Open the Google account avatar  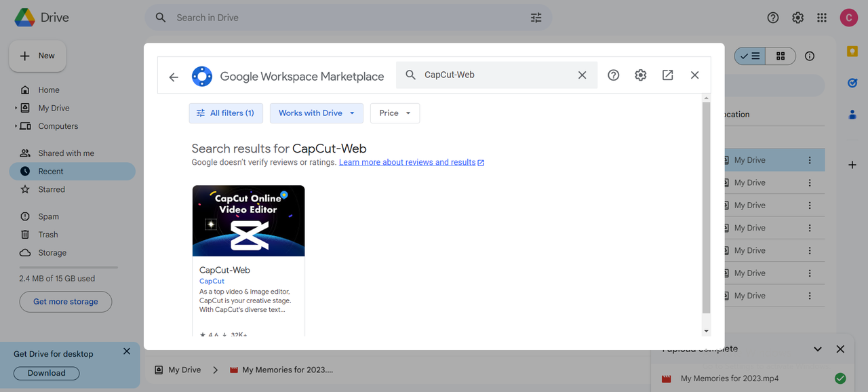pos(849,18)
